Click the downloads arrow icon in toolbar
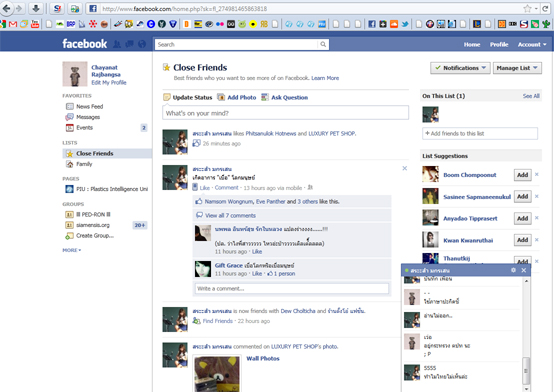Viewport: 554px width, 392px height. (36, 8)
